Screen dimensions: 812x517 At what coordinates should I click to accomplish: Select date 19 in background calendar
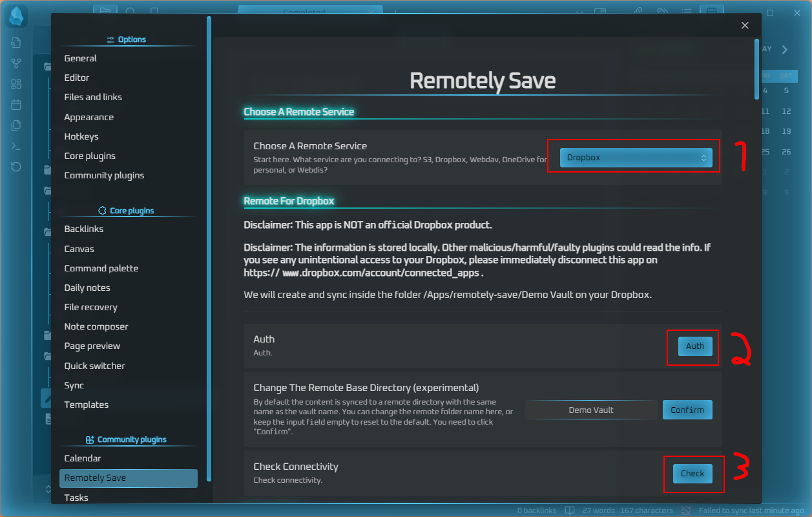tap(786, 131)
